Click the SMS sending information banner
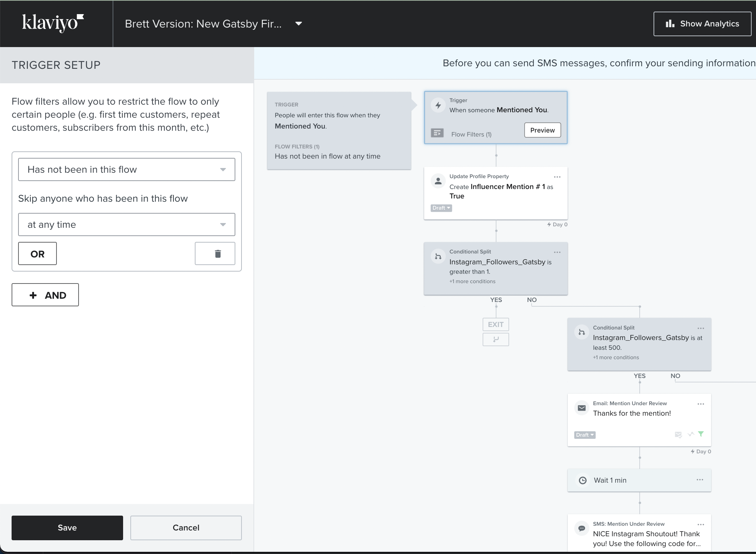The height and width of the screenshot is (554, 756). point(505,63)
